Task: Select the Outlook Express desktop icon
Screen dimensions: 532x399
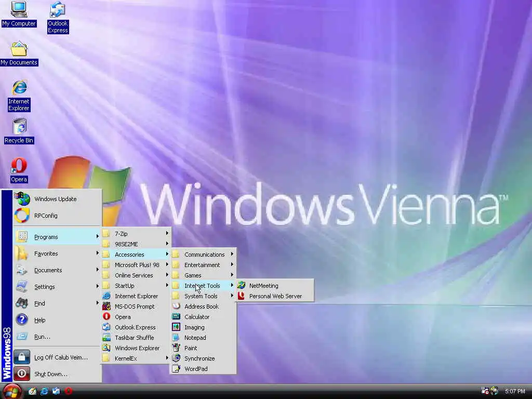Action: [x=58, y=18]
